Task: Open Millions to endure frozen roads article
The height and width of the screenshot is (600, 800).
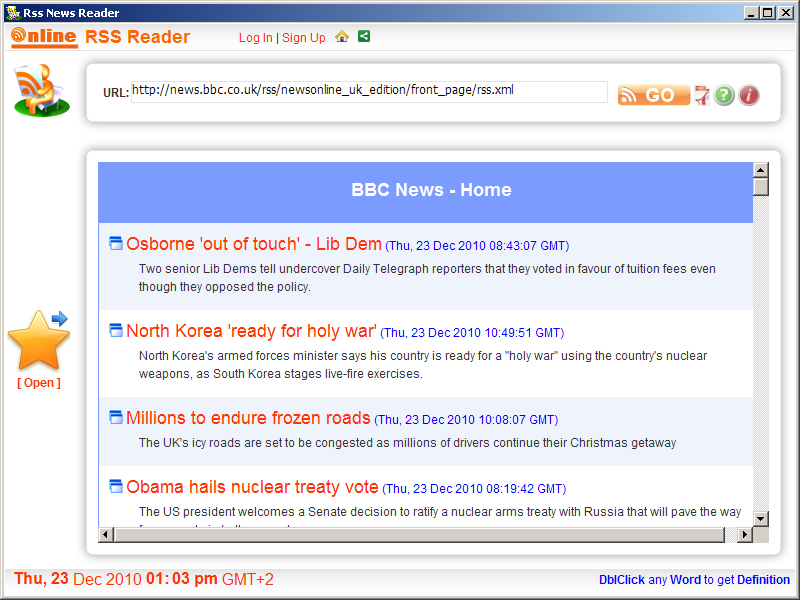Action: pos(248,418)
